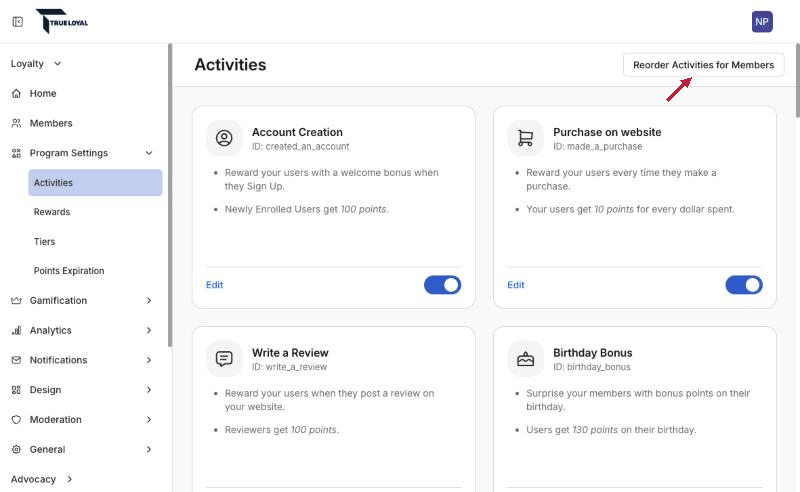Image resolution: width=800 pixels, height=492 pixels.
Task: Click the ID: write_a_review text
Action: tap(289, 367)
